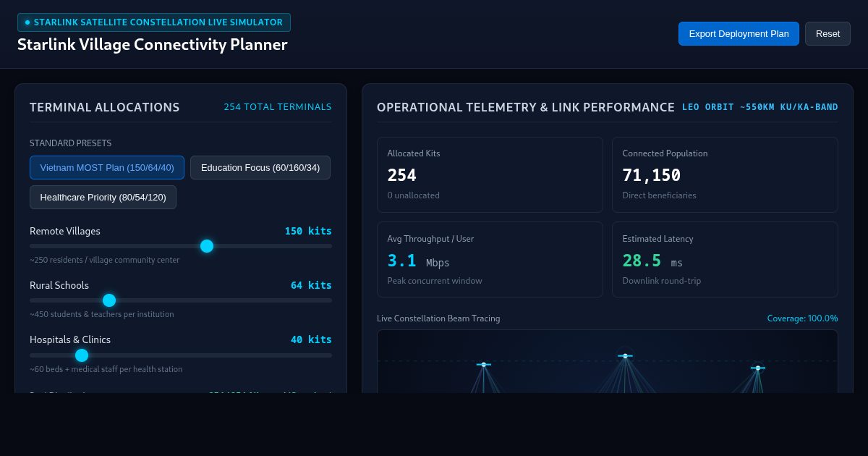
Task: Click the 'STANDARD PRESETS' label
Action: click(70, 143)
